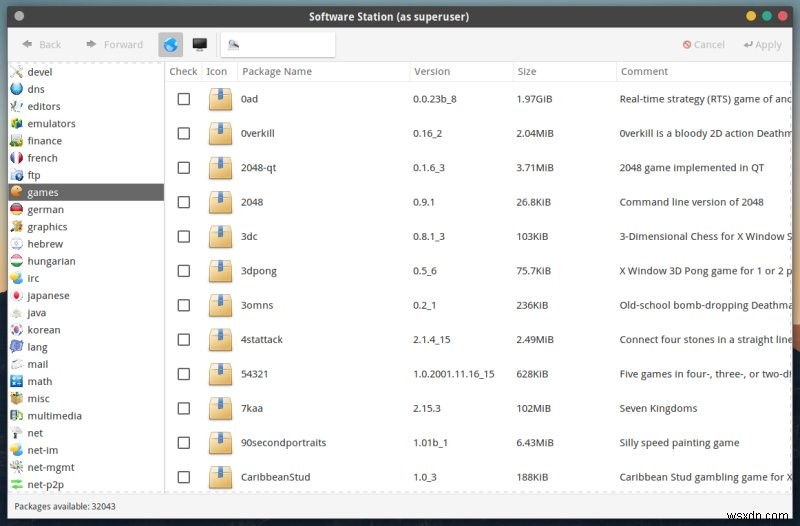Tick the 2048 command line package checkbox
The image size is (800, 526).
point(184,202)
